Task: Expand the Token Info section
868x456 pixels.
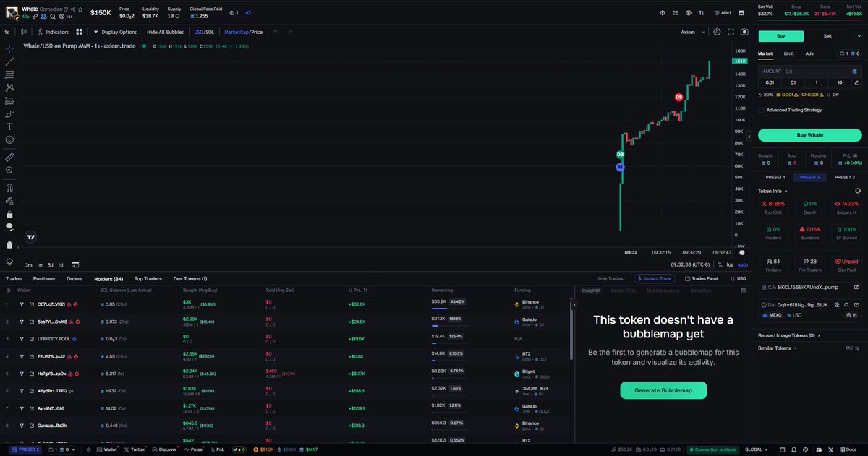Action: 773,191
